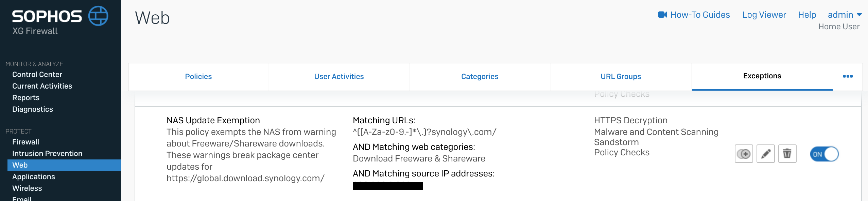Open Current Activities from sidebar
The height and width of the screenshot is (201, 868).
tap(42, 86)
